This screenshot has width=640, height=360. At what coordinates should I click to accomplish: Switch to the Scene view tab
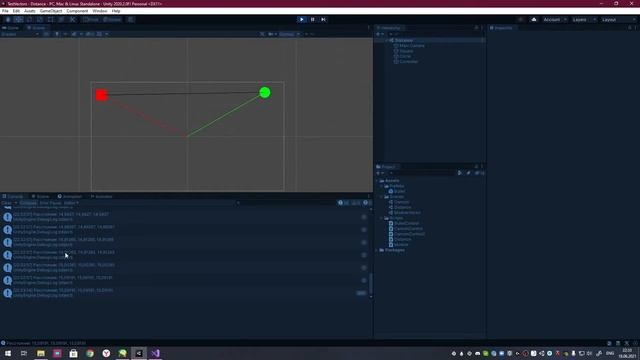pyautogui.click(x=36, y=28)
